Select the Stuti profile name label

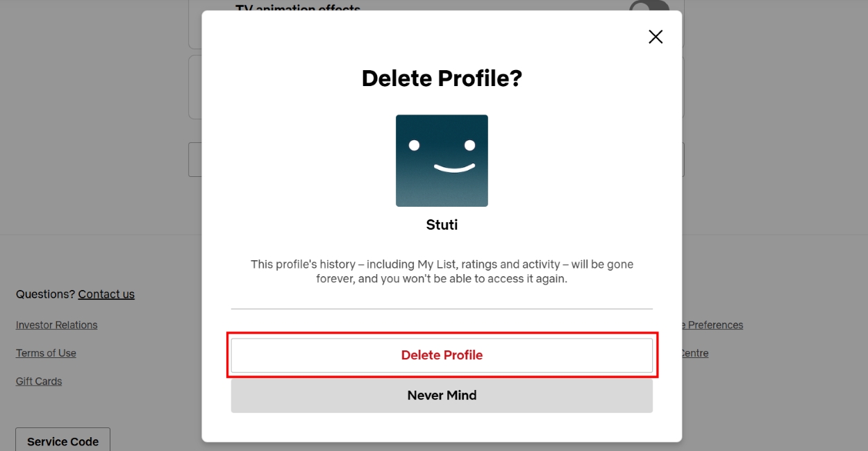click(442, 224)
